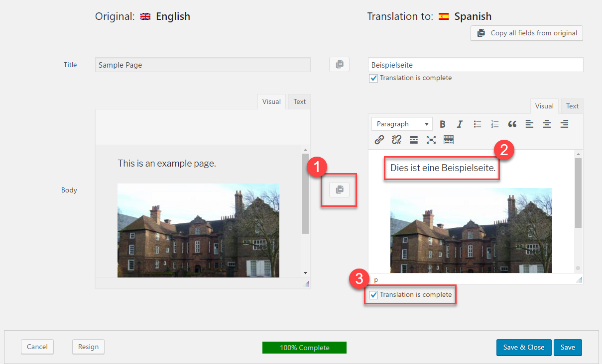Apply italic formatting in translation editor
This screenshot has width=602, height=364.
pyautogui.click(x=460, y=124)
